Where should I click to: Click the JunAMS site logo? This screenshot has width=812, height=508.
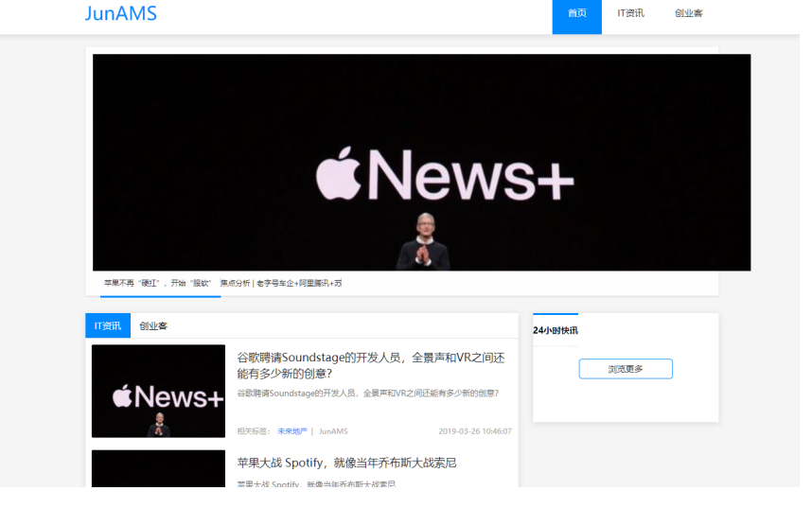[x=122, y=13]
